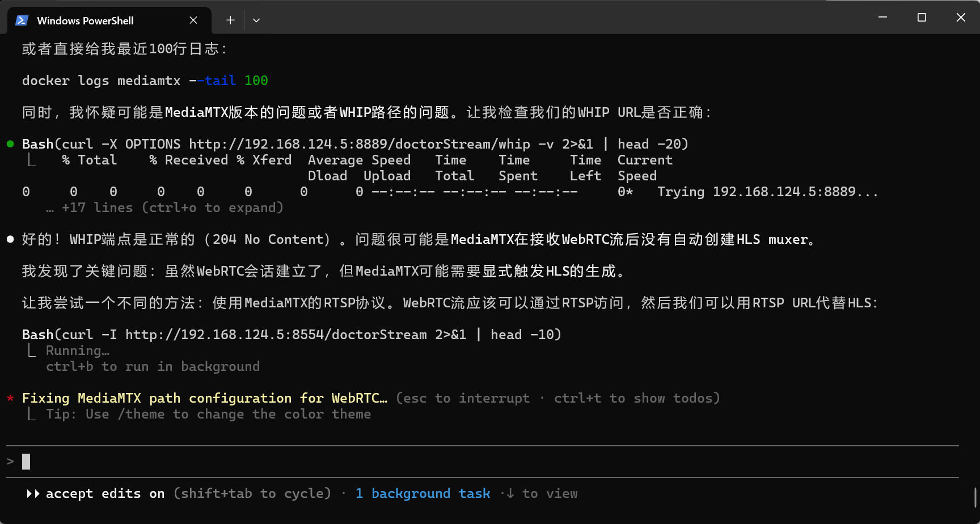Click 'Bash(curl -X OPTIONS' command line
The image size is (980, 524).
[x=355, y=144]
